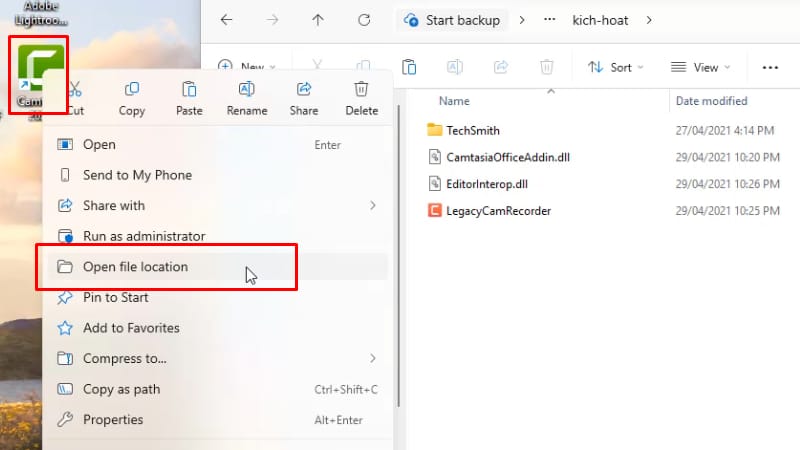Choose Copy as path

click(x=218, y=389)
